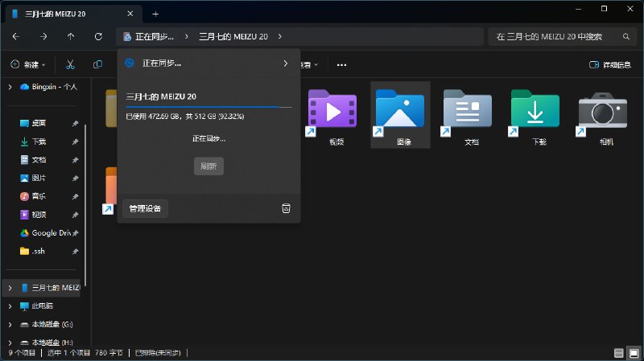Select the 图像 folder
This screenshot has height=361, width=644.
(400, 115)
